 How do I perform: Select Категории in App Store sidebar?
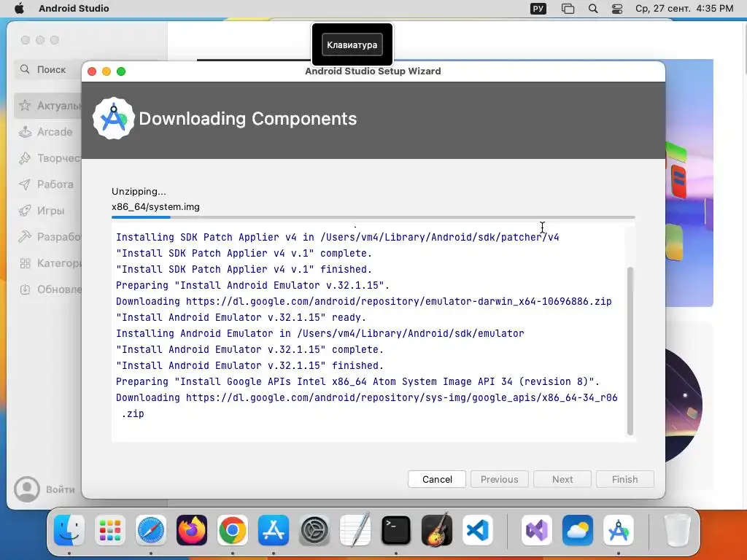pos(47,262)
